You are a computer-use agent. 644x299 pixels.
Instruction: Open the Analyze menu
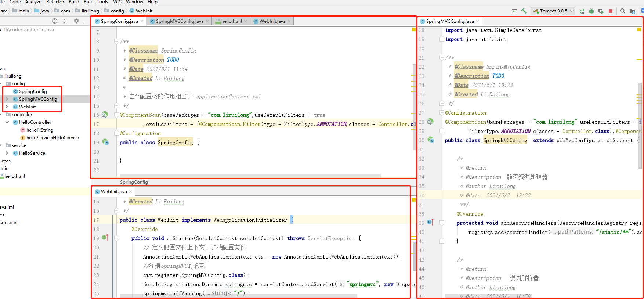click(33, 2)
